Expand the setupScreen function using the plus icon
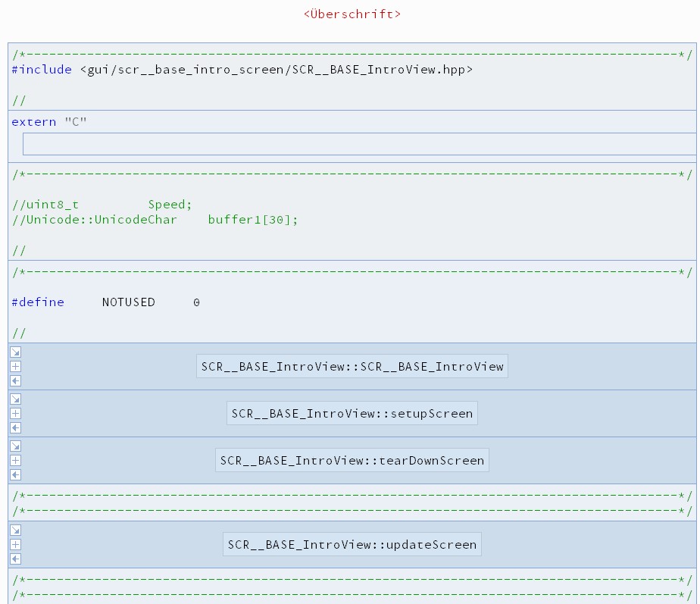Screen dimensions: 700x604 coord(16,413)
